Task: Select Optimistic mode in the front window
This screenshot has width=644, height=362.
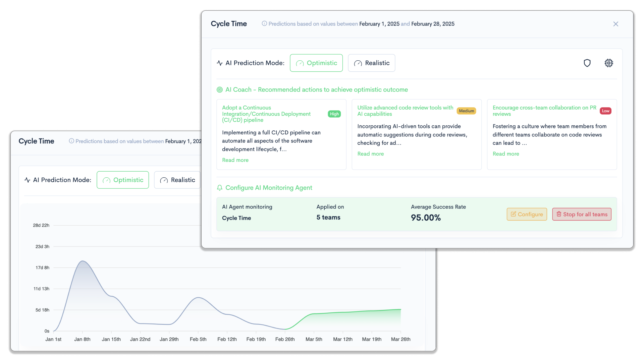Action: pyautogui.click(x=316, y=63)
